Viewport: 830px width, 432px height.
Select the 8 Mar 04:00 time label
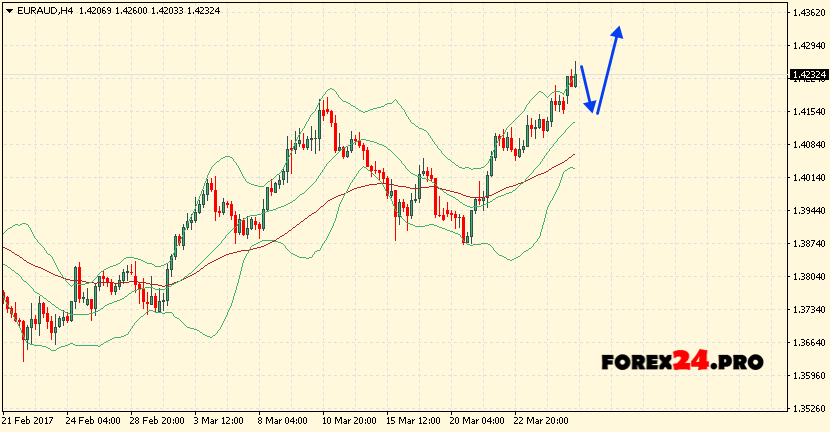(283, 422)
